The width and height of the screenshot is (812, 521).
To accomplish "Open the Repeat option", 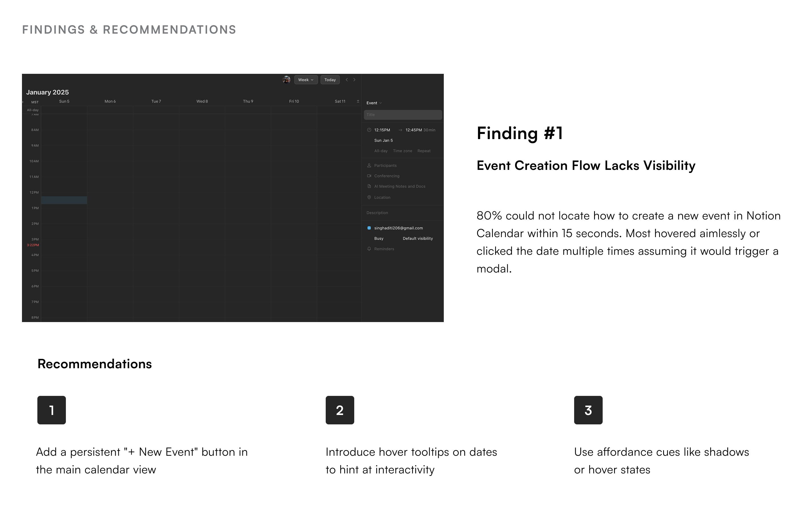I will click(424, 151).
